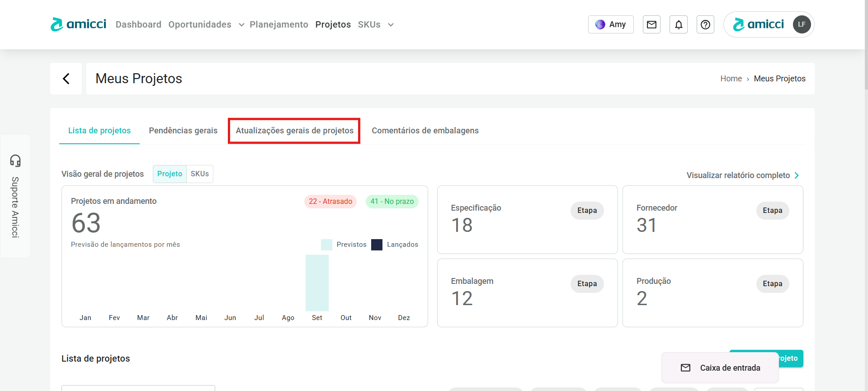Image resolution: width=868 pixels, height=391 pixels.
Task: Select the Projeto overview toggle
Action: [170, 174]
